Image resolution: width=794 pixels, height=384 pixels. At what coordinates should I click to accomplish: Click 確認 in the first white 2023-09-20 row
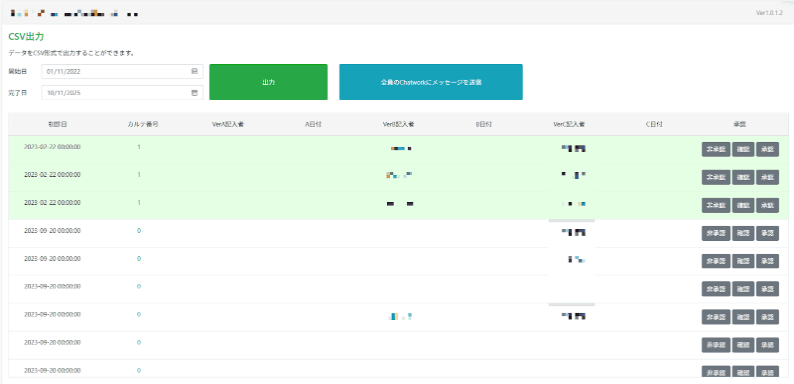743,233
